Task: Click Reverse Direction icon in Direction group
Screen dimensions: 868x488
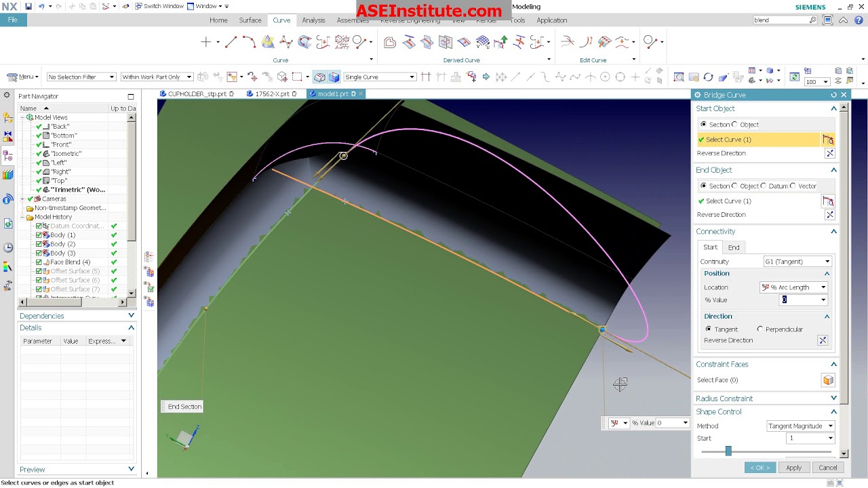Action: point(823,340)
